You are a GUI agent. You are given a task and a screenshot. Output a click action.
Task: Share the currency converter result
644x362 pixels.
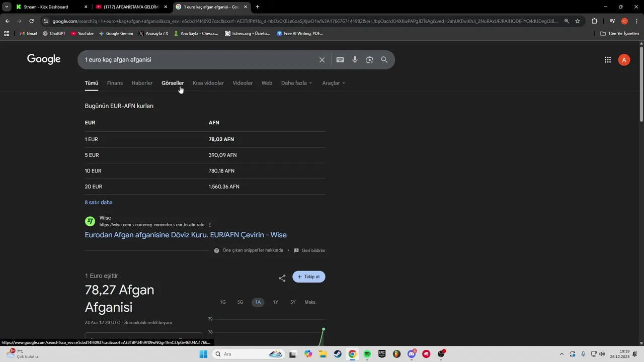click(x=282, y=278)
